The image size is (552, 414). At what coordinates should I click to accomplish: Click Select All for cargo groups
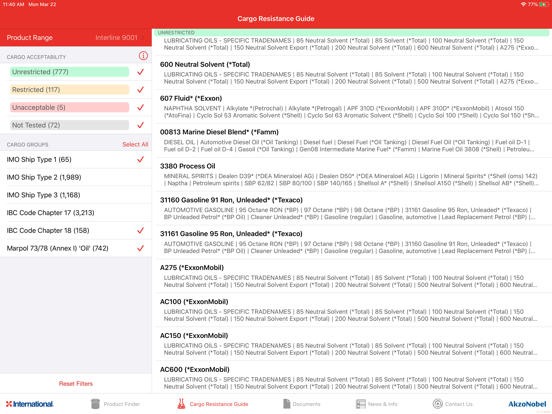coord(135,144)
